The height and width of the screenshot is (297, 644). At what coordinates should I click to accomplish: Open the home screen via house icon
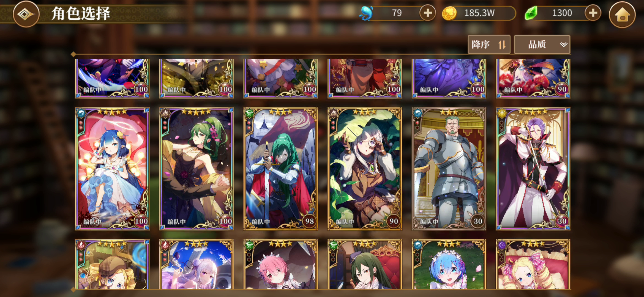[x=622, y=15]
